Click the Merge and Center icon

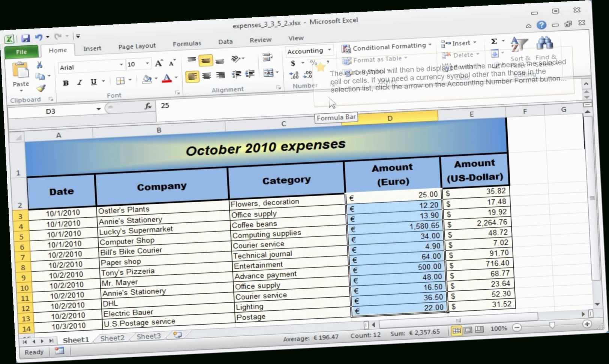coord(268,73)
